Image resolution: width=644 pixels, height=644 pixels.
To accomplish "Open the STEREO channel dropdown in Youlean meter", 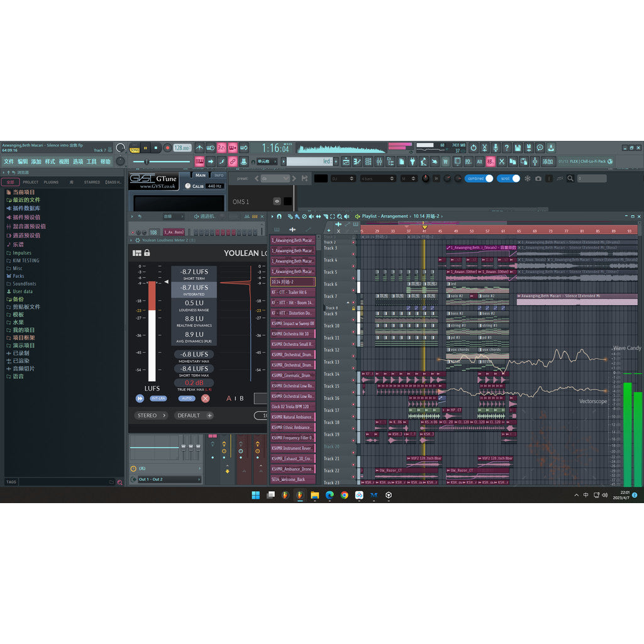I will (151, 416).
